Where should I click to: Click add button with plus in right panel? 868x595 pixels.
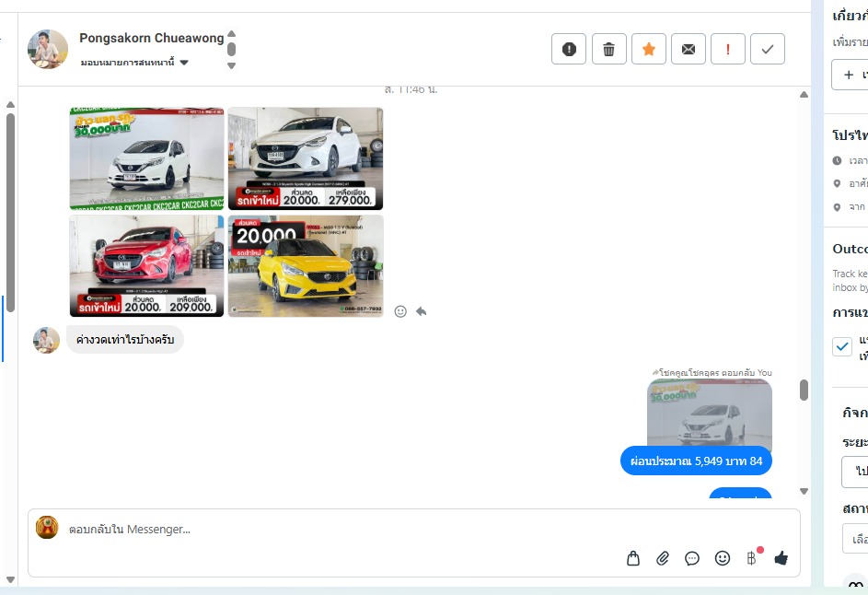[x=851, y=75]
